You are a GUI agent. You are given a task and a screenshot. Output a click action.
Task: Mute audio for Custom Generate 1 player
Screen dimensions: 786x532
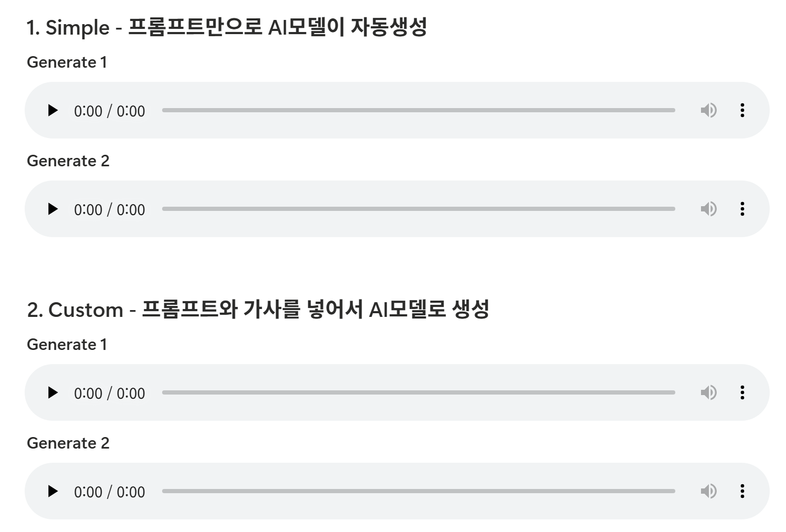(x=709, y=392)
